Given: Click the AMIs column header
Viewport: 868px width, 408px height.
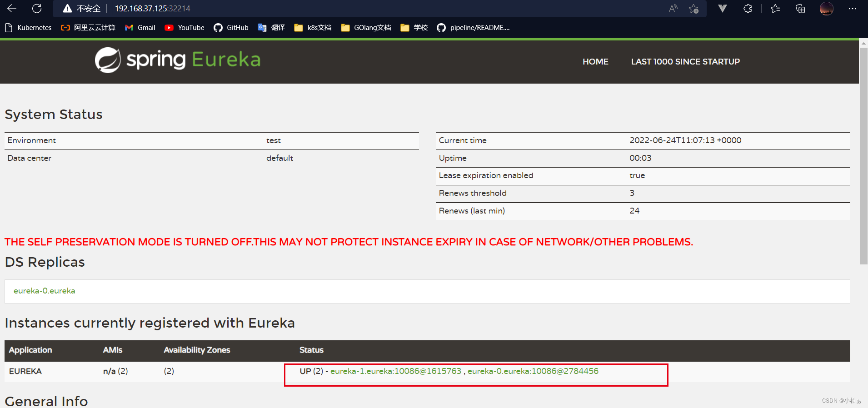Looking at the screenshot, I should coord(113,350).
